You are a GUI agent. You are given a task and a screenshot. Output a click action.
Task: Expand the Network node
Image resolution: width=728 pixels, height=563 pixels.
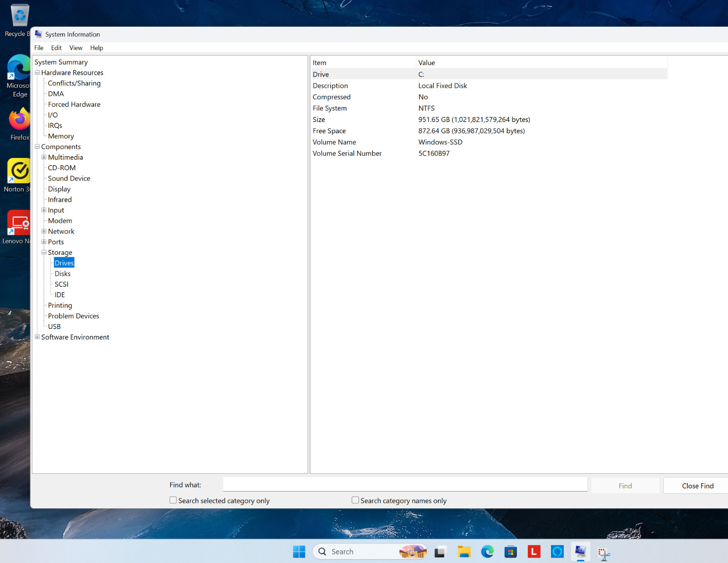(x=44, y=231)
